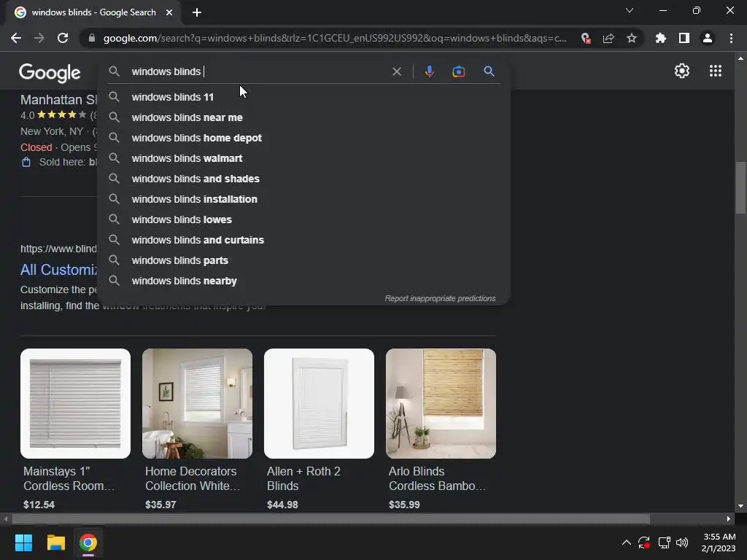Click the sync tray icon with red dot
Image resolution: width=747 pixels, height=560 pixels.
[x=644, y=542]
